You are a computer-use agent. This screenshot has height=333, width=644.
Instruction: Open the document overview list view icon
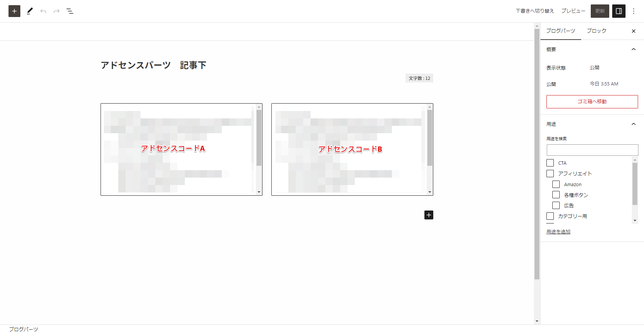coord(70,11)
